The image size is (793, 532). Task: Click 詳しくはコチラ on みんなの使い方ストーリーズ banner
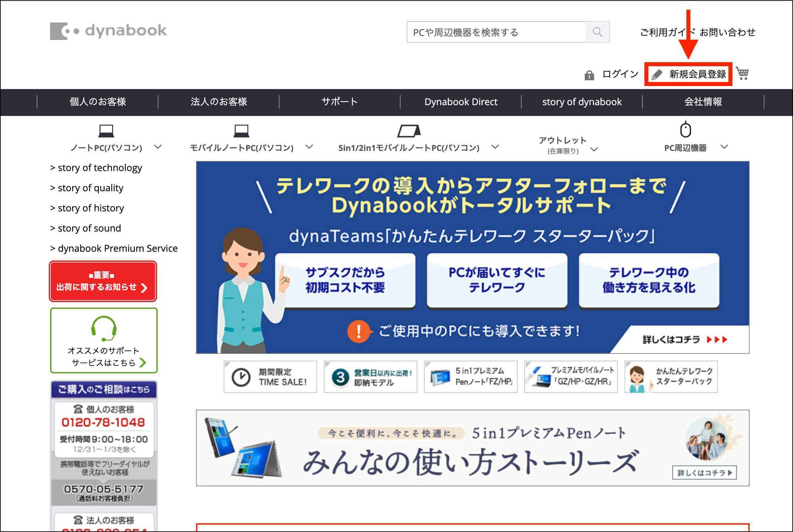705,473
